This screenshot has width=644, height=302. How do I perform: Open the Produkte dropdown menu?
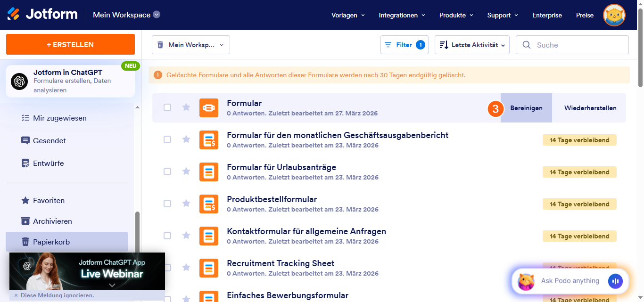[x=455, y=15]
